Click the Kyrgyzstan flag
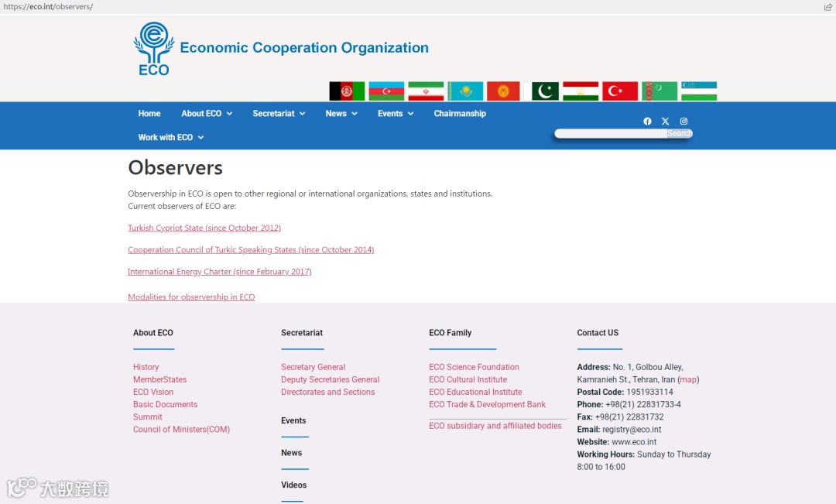This screenshot has height=504, width=836. tap(503, 91)
